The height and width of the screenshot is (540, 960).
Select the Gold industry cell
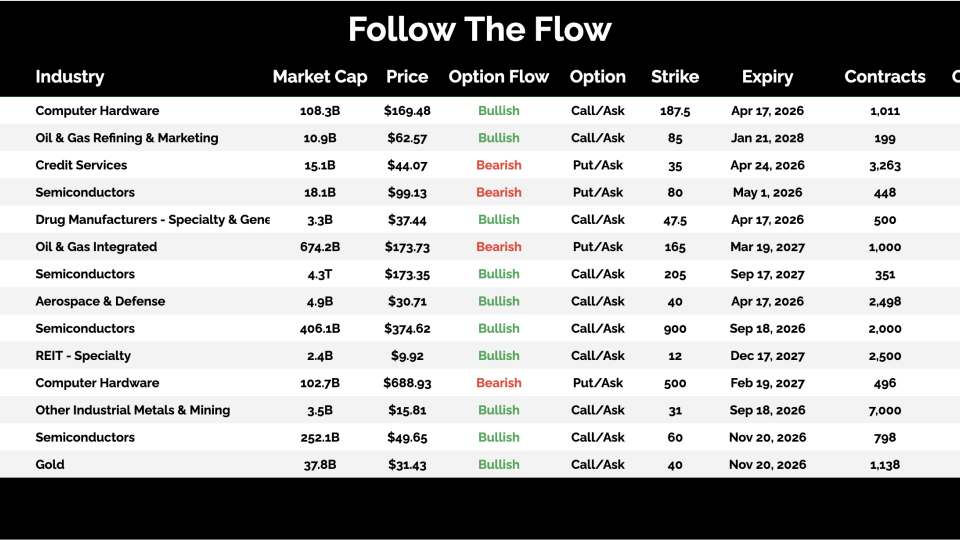pos(50,464)
